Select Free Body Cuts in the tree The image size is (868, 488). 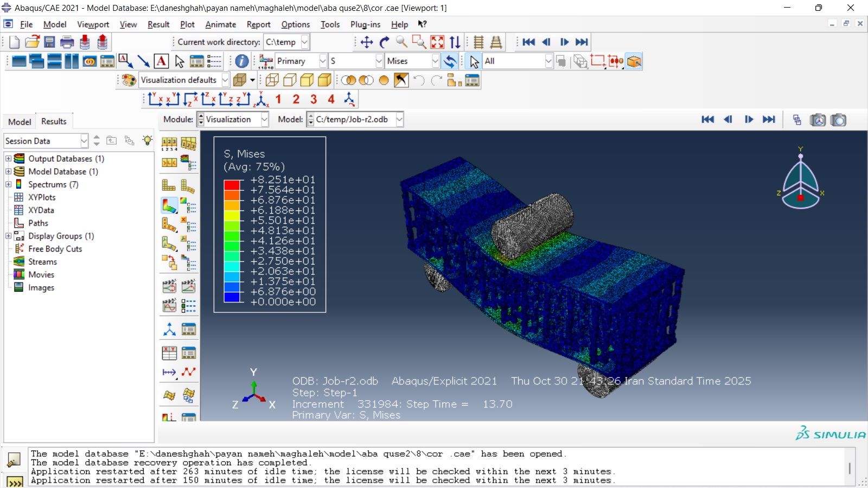tap(55, 249)
